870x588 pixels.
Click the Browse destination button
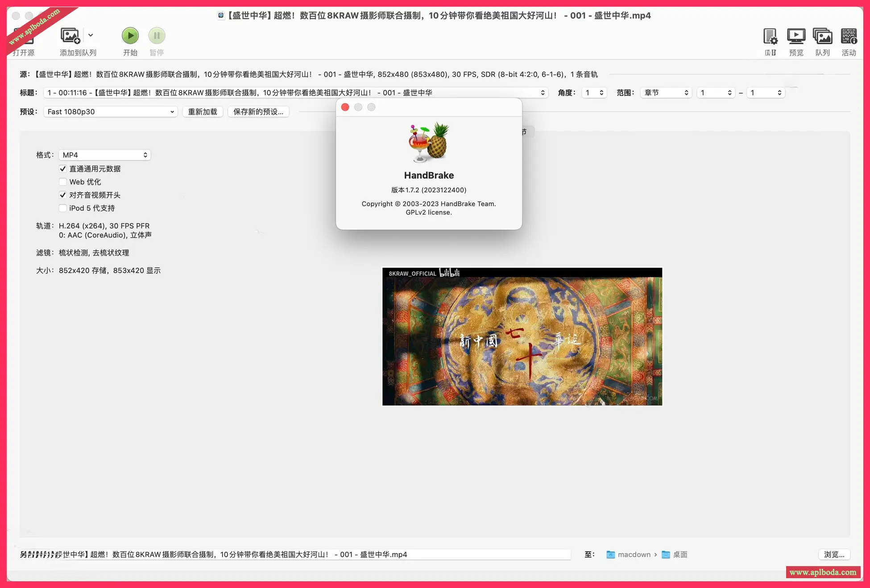tap(834, 555)
